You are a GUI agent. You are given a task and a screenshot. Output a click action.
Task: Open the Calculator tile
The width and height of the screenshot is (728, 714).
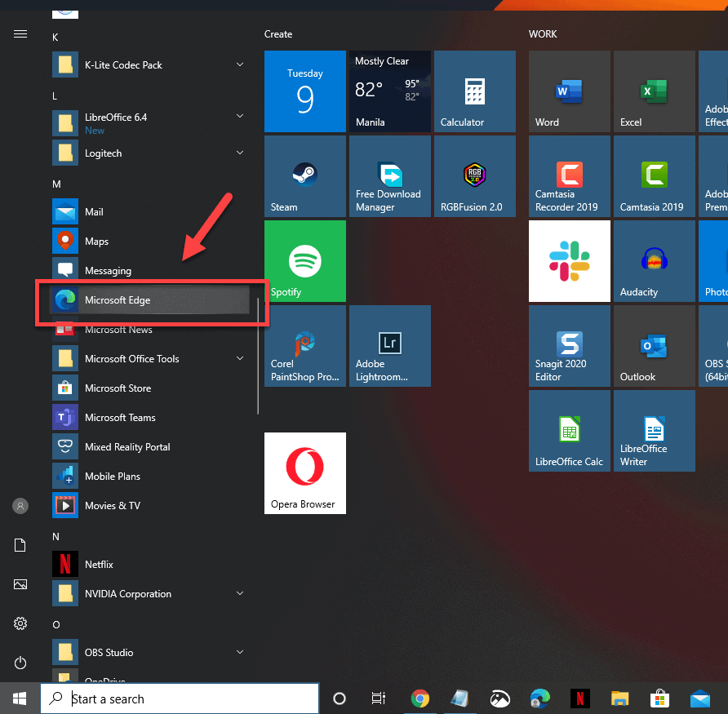pyautogui.click(x=474, y=91)
